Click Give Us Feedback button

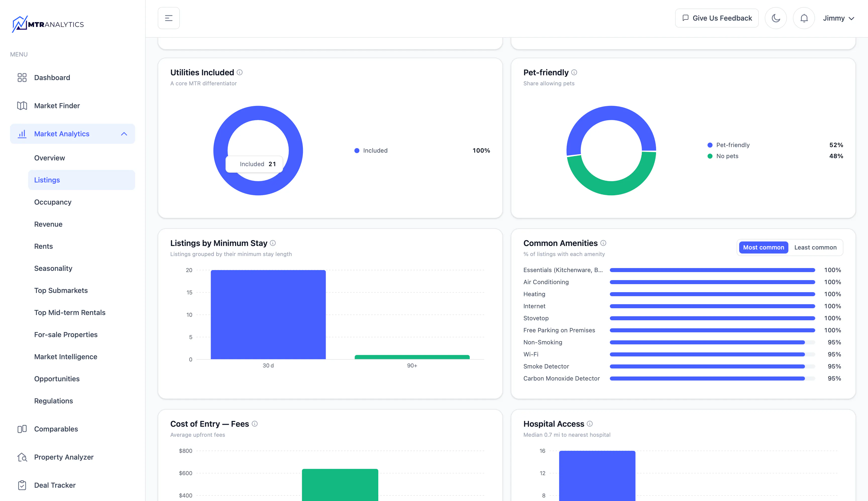pos(717,18)
